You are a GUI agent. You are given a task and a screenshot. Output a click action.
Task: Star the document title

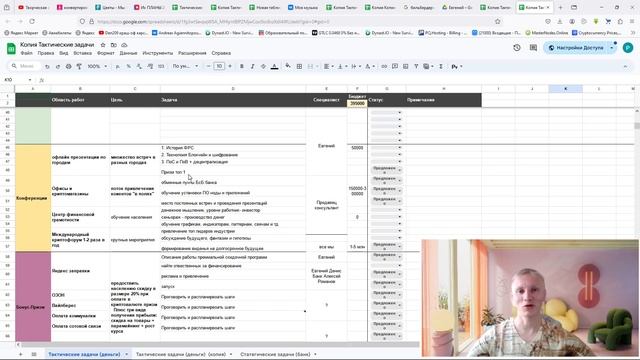pyautogui.click(x=103, y=45)
